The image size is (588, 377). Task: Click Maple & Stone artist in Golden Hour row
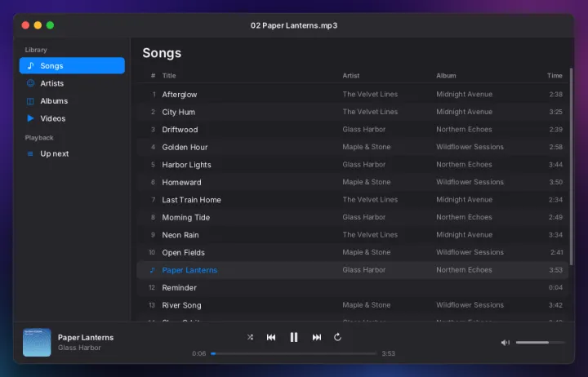pos(367,147)
